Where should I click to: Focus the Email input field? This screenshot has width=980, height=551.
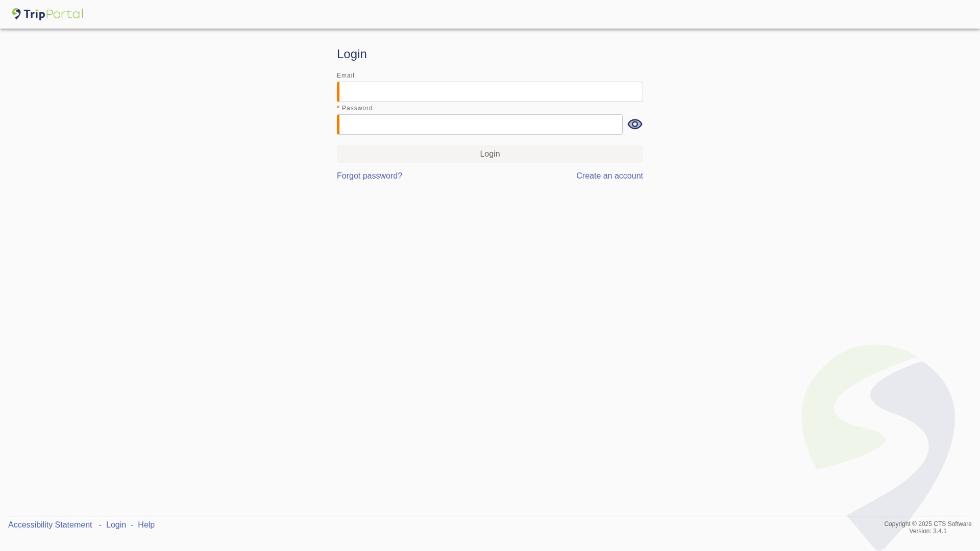click(490, 92)
